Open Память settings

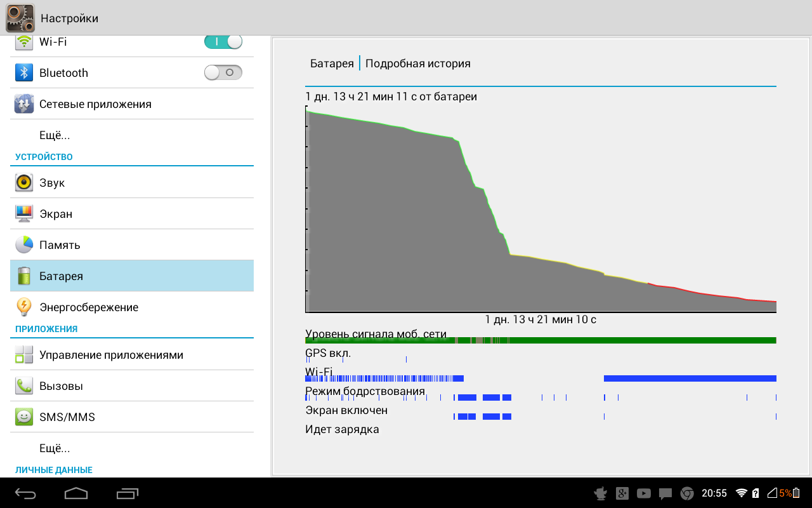click(132, 244)
